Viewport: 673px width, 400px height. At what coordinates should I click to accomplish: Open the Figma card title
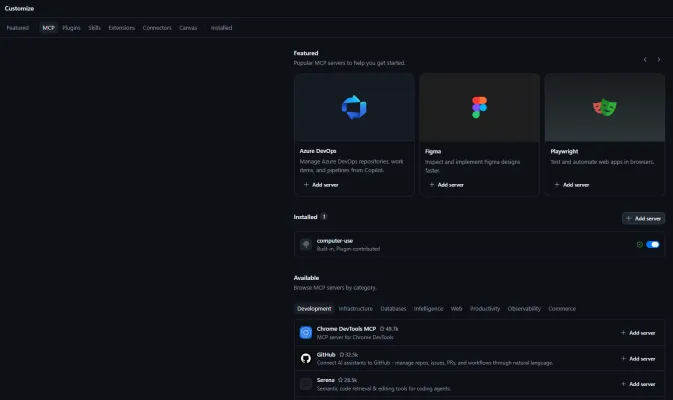pyautogui.click(x=433, y=152)
